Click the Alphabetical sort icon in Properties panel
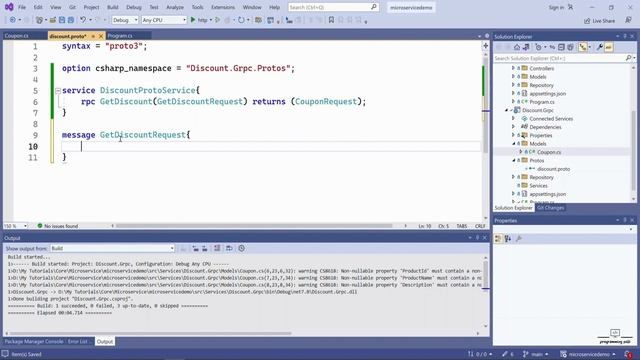This screenshot has height=360, width=640. 508,239
